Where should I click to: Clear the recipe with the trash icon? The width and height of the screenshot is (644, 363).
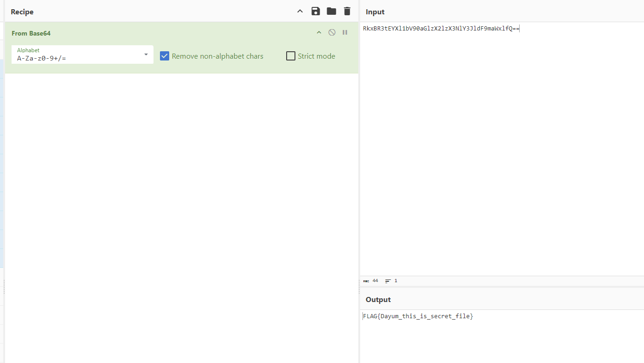[347, 12]
